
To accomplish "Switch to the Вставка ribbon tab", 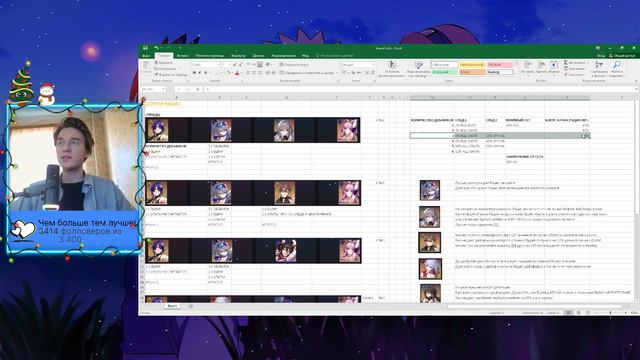I will tap(182, 56).
